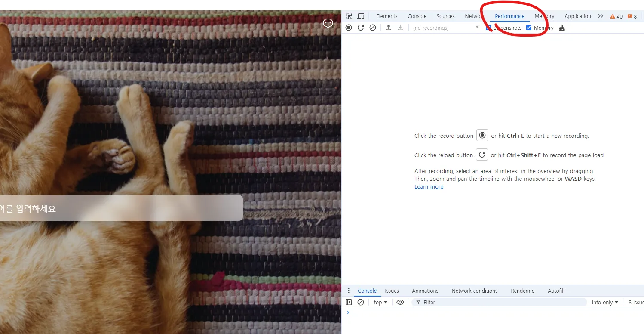Switch to the Console tab in the top bar

(x=417, y=16)
